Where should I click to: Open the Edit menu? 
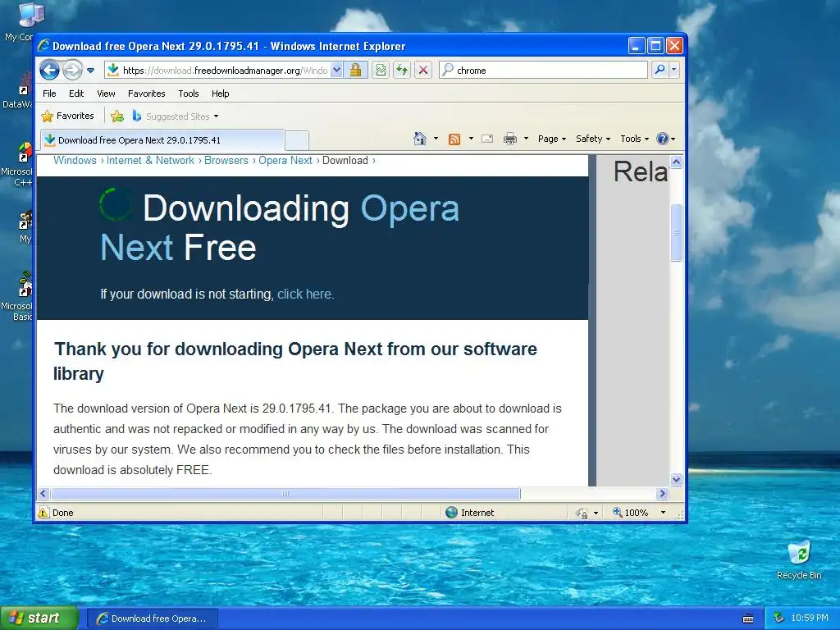pos(76,94)
